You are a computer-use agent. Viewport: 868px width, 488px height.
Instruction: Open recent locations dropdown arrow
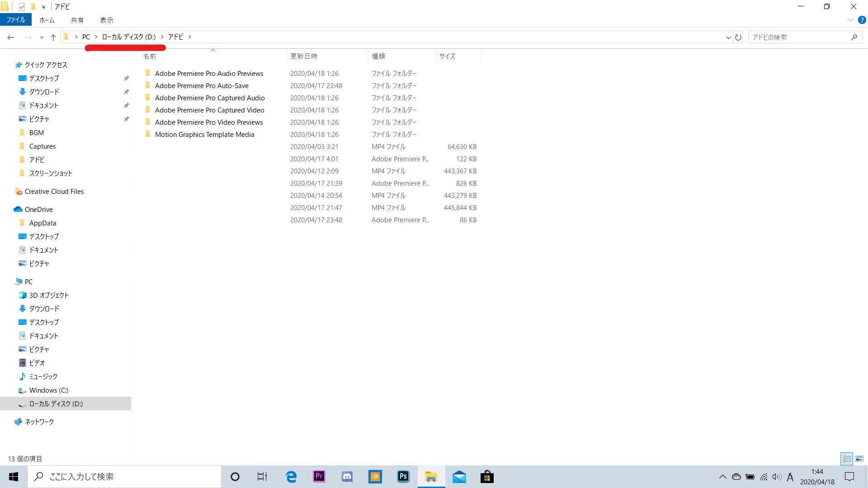(x=42, y=38)
